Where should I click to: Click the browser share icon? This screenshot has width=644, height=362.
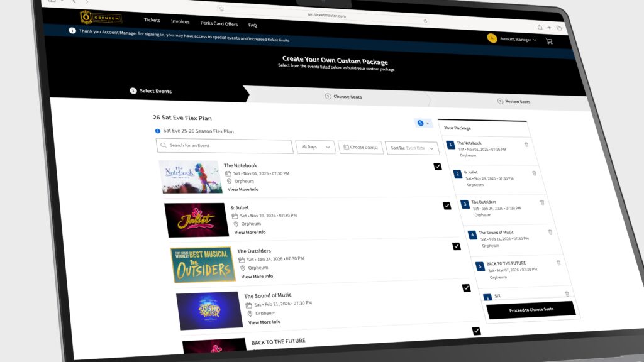[540, 27]
